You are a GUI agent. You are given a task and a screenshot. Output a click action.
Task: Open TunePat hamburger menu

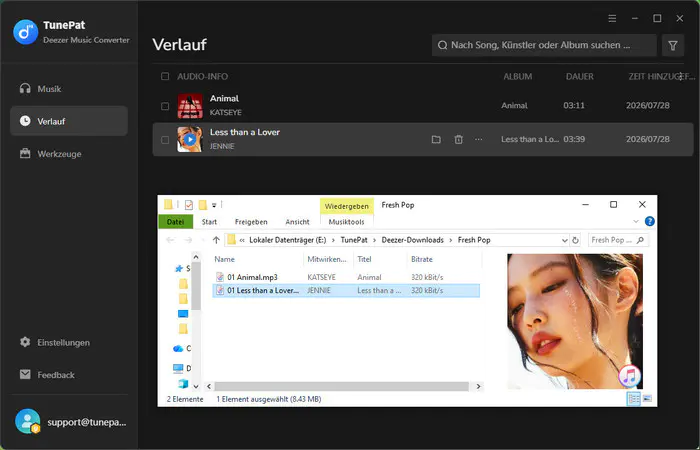pyautogui.click(x=612, y=18)
